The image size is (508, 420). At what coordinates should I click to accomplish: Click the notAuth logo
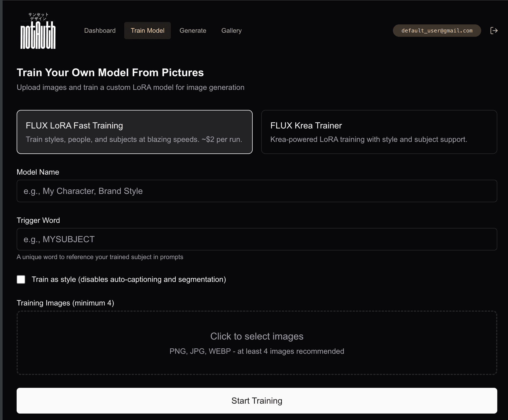(38, 31)
